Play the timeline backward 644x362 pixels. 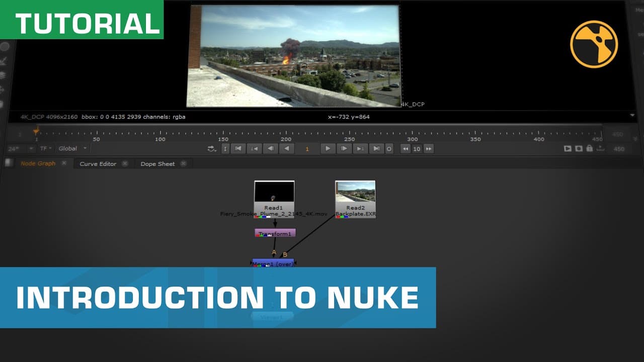287,149
